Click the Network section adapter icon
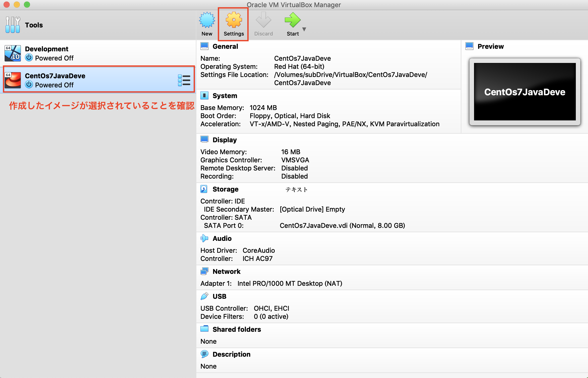This screenshot has height=378, width=588. (x=204, y=271)
